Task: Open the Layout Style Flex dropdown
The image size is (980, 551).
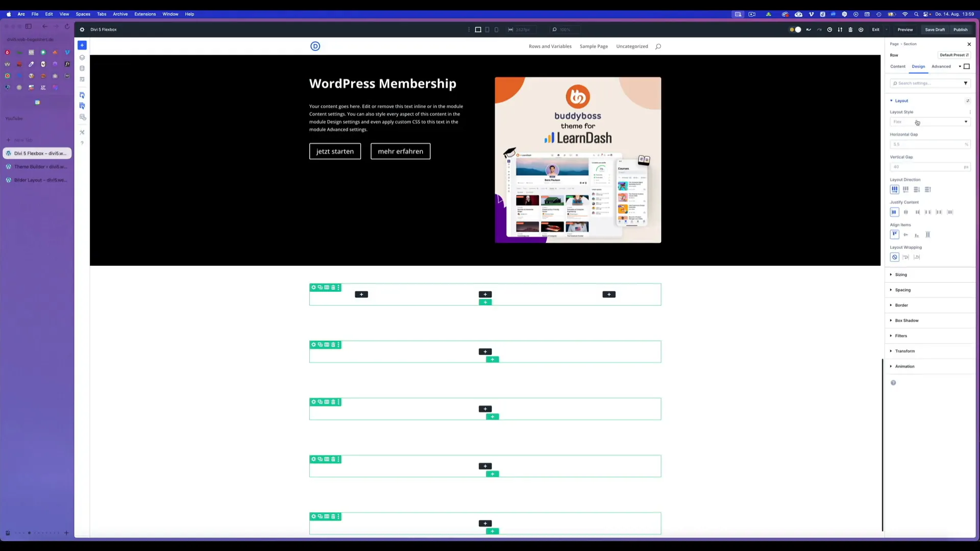Action: tap(930, 122)
